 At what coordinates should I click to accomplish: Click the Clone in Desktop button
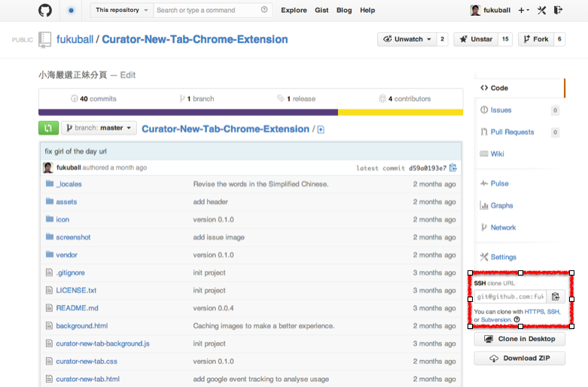tap(519, 339)
